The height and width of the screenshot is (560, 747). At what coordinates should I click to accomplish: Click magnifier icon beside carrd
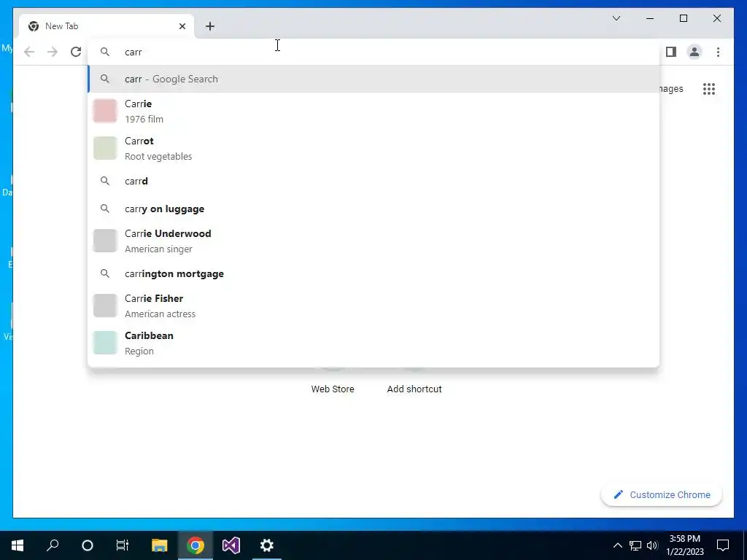(x=105, y=181)
